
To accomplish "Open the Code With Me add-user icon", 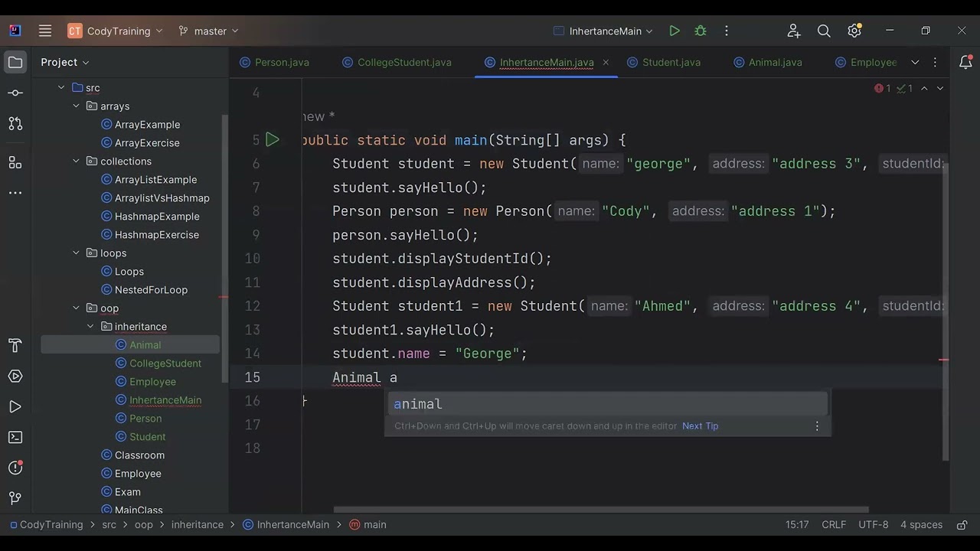I will 794,31.
